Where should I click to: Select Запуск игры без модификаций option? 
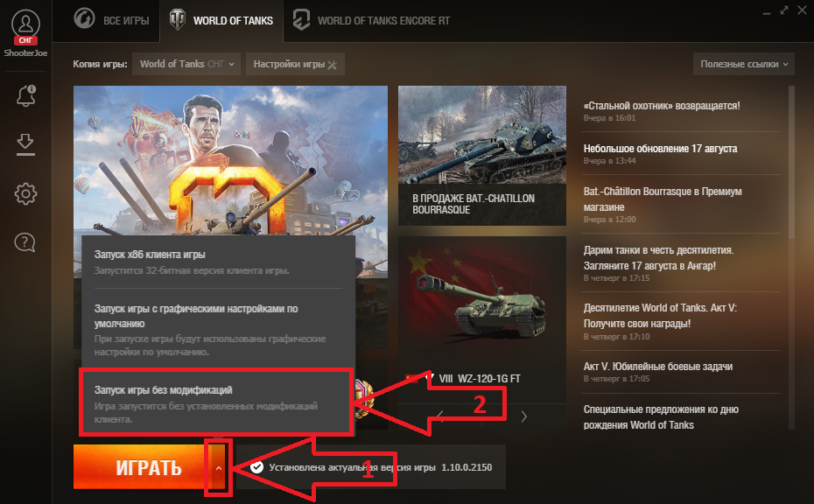click(216, 403)
